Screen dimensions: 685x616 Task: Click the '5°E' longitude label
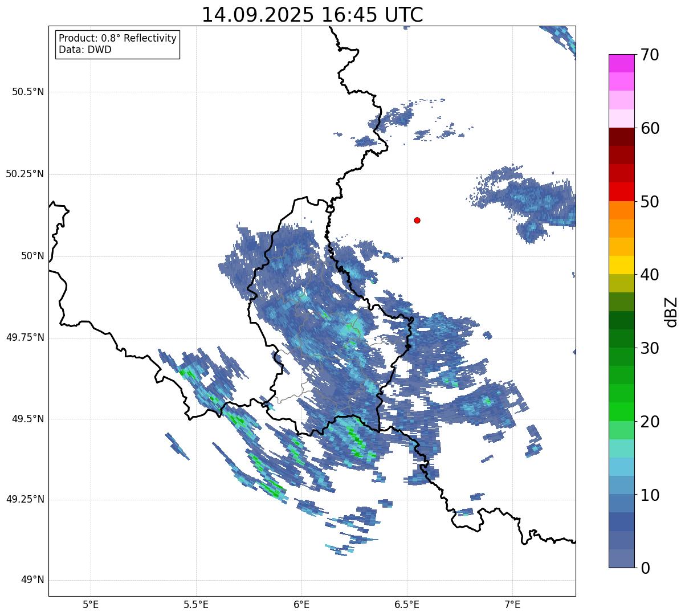(91, 604)
